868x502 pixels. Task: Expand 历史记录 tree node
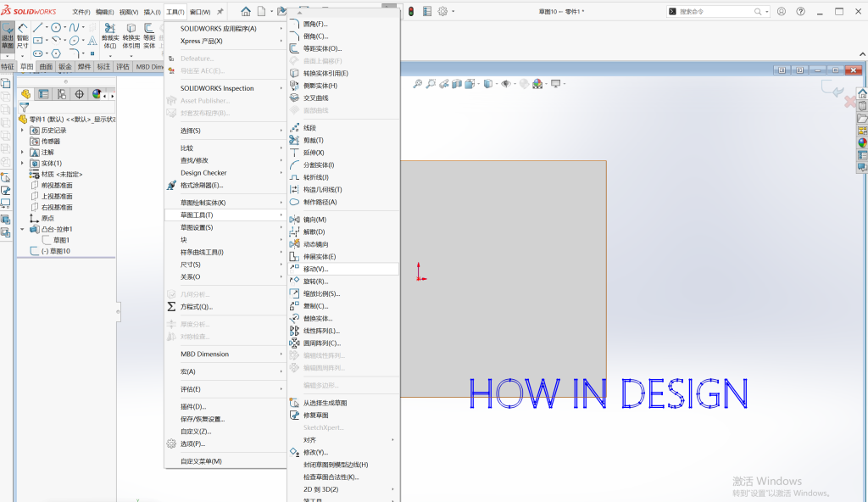23,131
